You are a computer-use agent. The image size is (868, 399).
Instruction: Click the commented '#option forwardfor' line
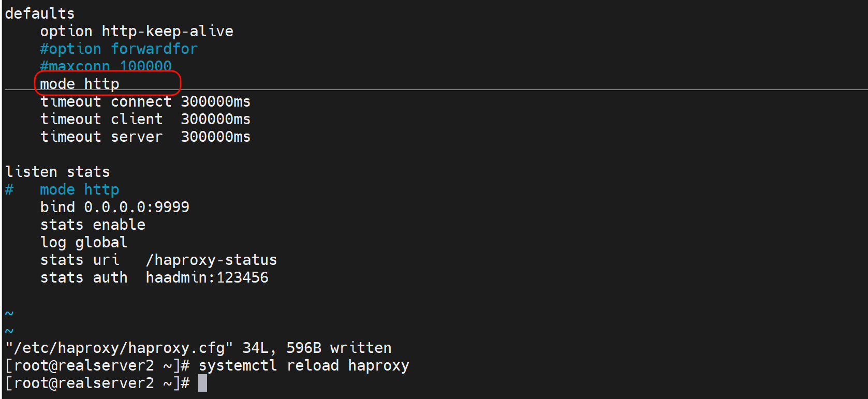[x=119, y=49]
